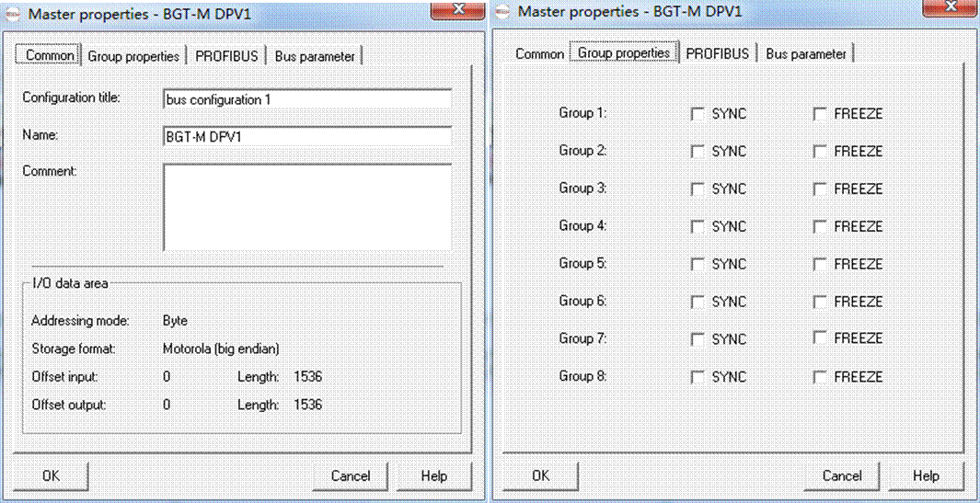Click inside the Comment text area
980x503 pixels.
[x=306, y=208]
